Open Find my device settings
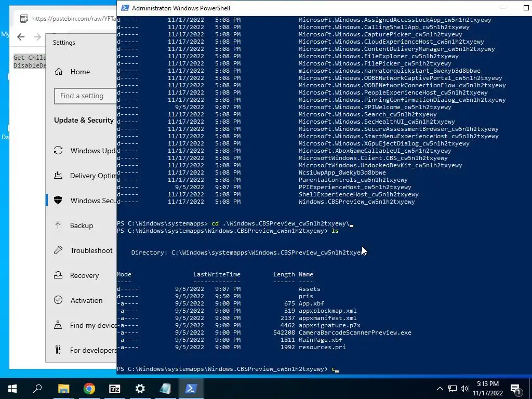The width and height of the screenshot is (532, 399). tap(85, 325)
